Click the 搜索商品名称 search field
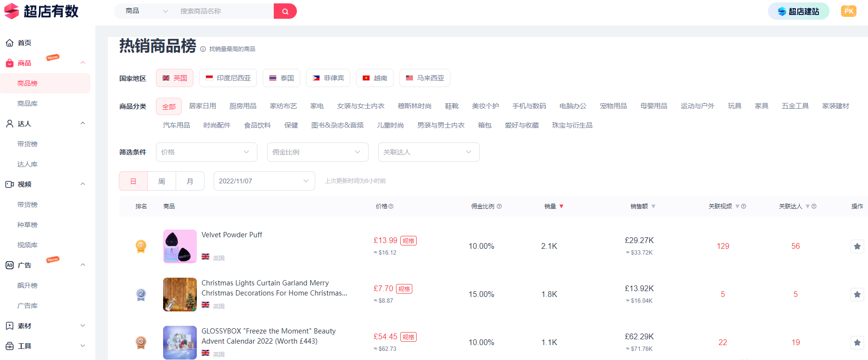Screen dimensions: 868x360 224,11
